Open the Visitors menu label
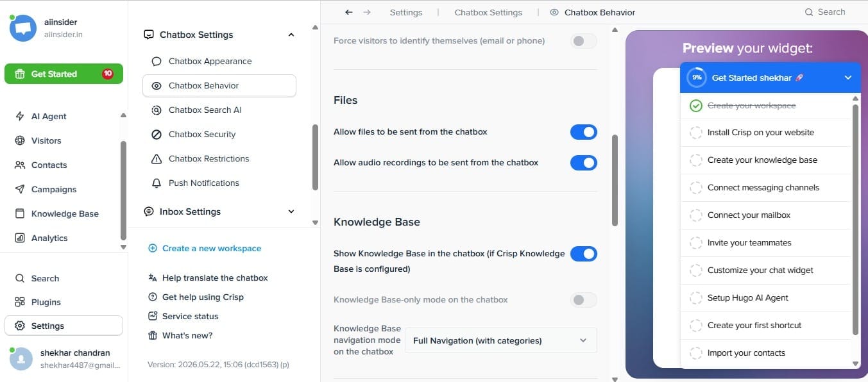 pyautogui.click(x=46, y=140)
